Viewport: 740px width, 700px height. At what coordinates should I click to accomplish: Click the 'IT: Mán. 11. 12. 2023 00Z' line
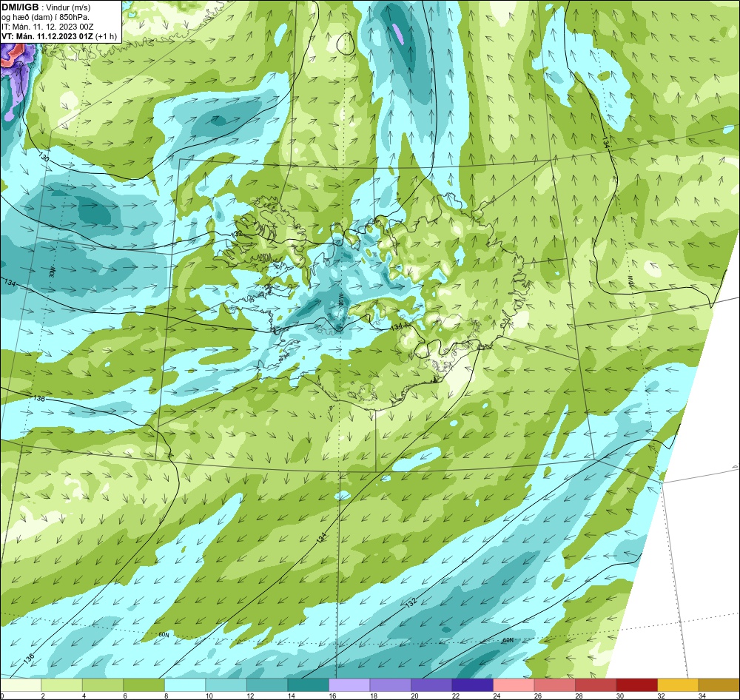(47, 27)
